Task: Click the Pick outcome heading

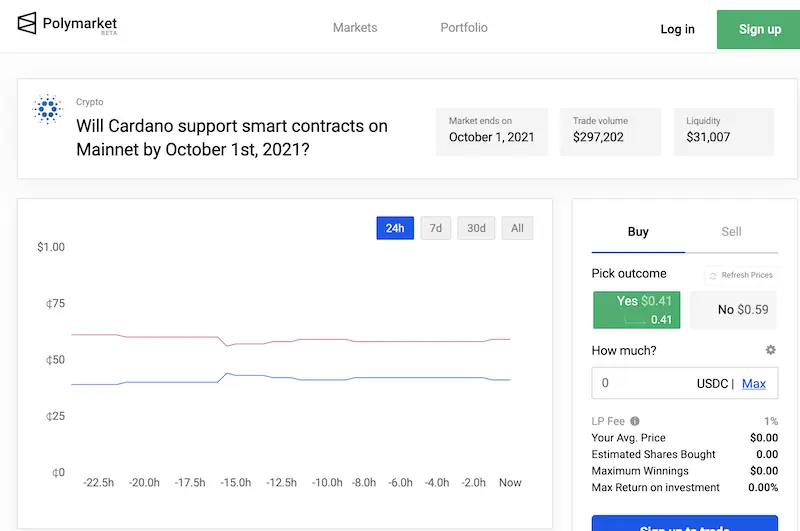Action: [629, 274]
